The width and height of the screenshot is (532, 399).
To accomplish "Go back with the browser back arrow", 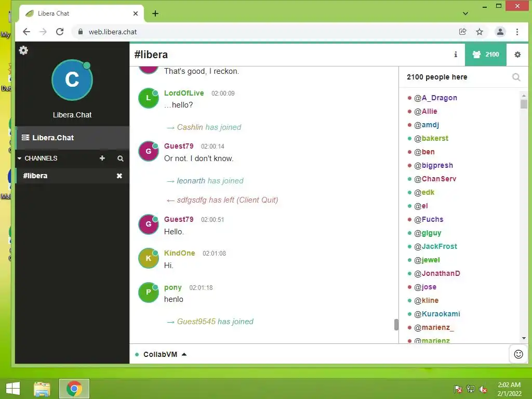I will pos(26,32).
